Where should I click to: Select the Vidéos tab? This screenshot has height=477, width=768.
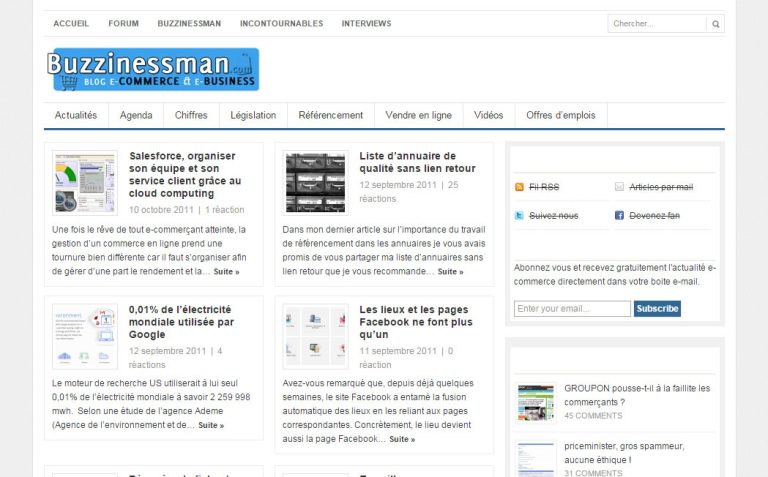(x=488, y=116)
